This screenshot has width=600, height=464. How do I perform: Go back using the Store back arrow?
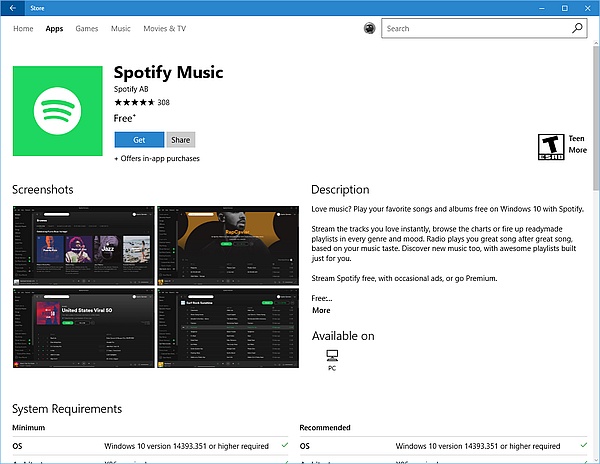tap(13, 8)
